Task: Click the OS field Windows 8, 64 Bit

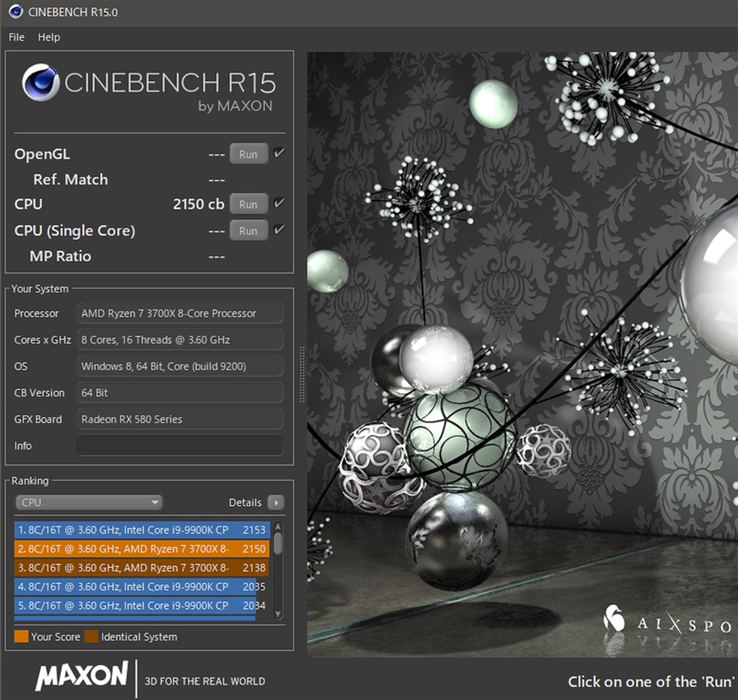Action: tap(179, 366)
